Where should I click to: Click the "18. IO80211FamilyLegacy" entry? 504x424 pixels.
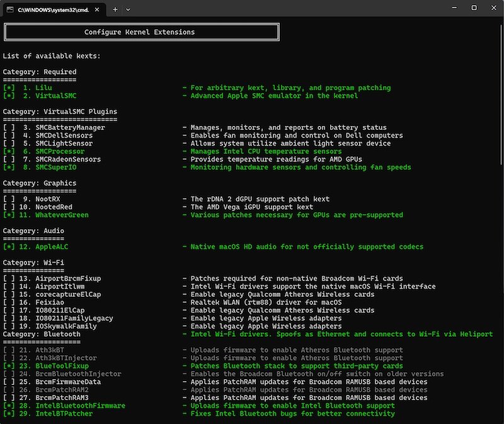(x=66, y=319)
